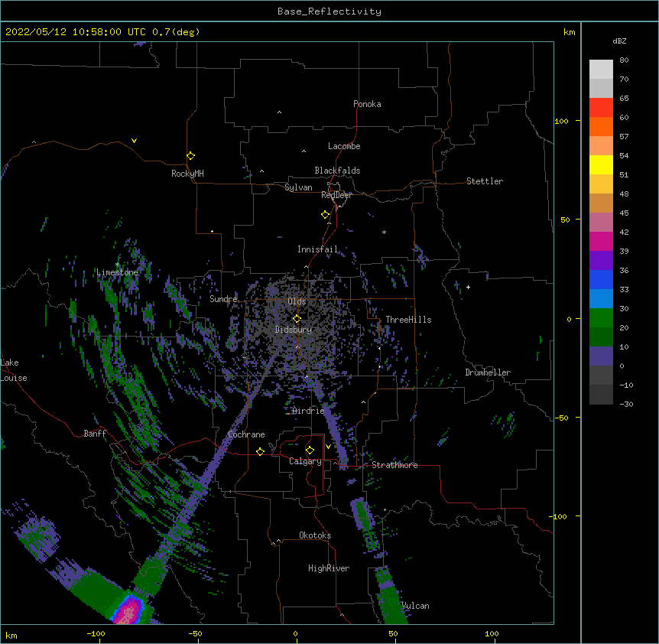Click the yellow V marker northeast of Calgary

tap(328, 447)
